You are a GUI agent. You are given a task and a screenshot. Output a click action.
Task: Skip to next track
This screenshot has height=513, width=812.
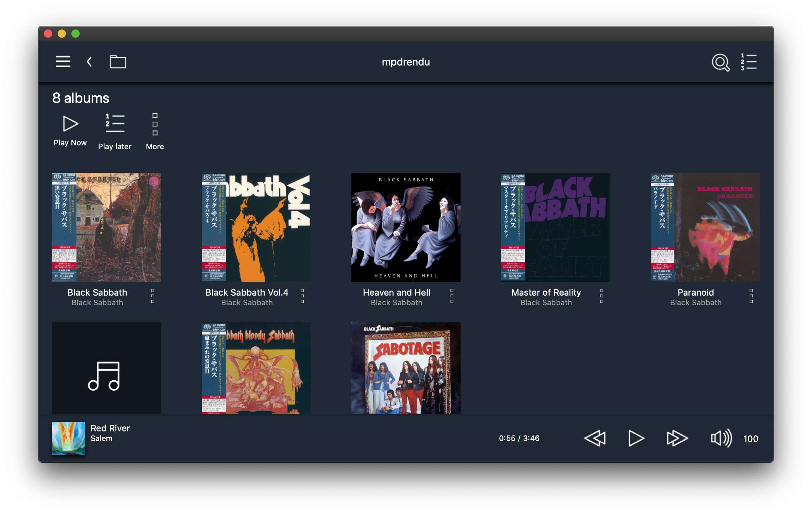coord(677,438)
